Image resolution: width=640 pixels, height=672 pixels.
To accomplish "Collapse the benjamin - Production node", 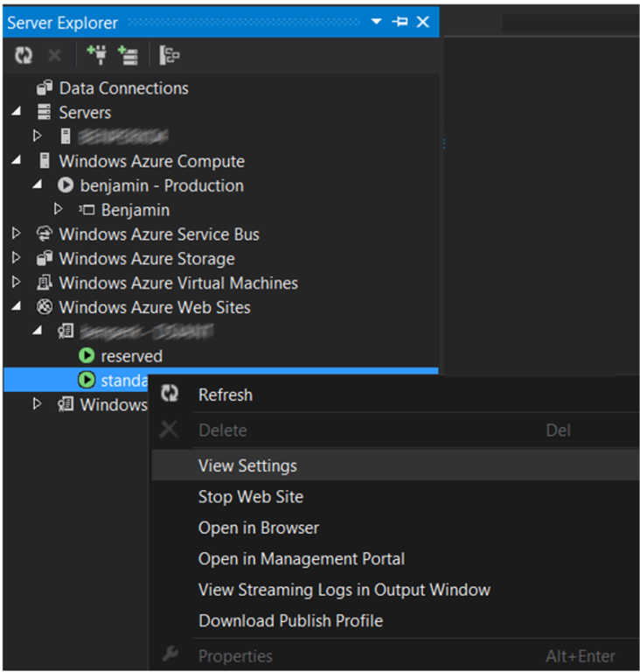I will (38, 185).
